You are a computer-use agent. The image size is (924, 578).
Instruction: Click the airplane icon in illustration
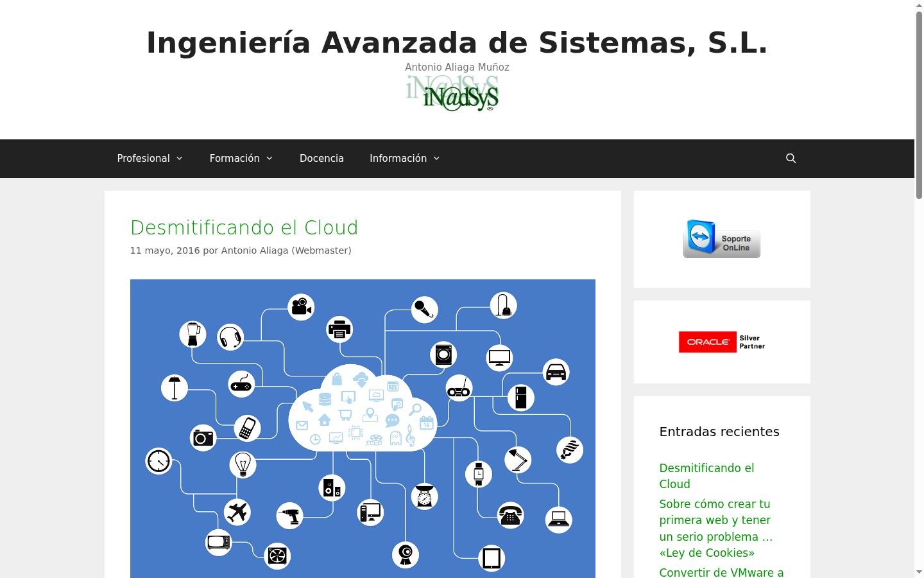coord(237,512)
